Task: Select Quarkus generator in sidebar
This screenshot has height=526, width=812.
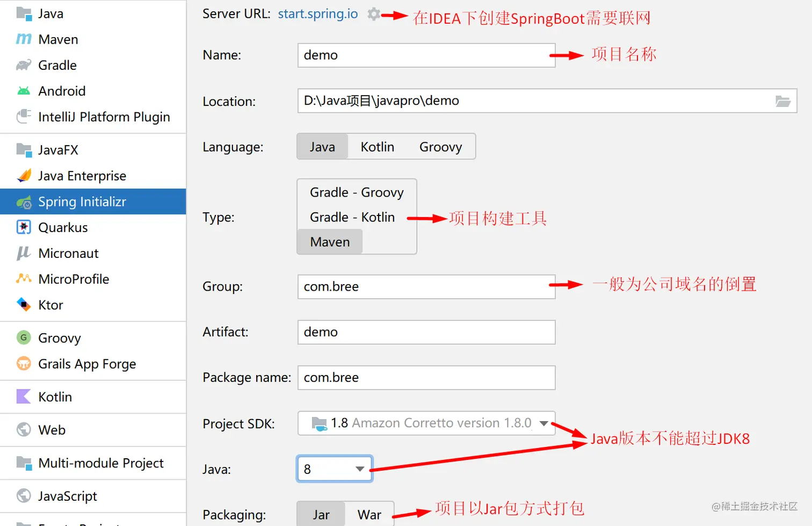Action: point(93,227)
